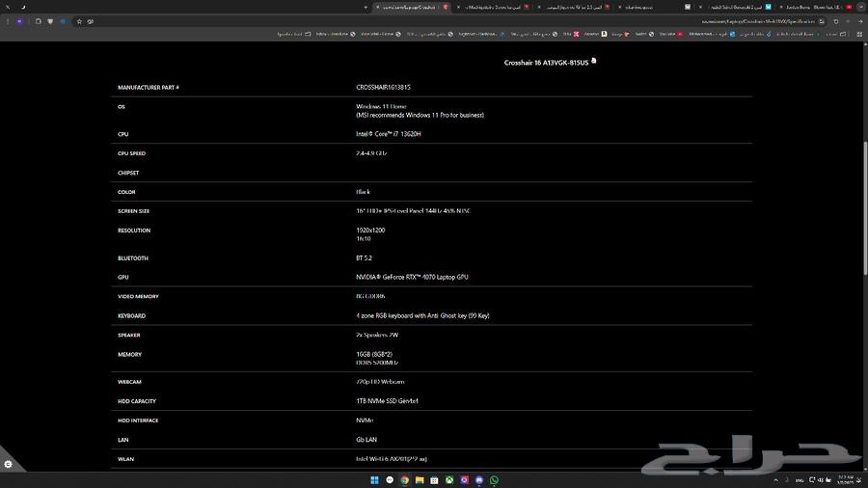
Task: Click the CHIPSET label
Action: (x=128, y=173)
